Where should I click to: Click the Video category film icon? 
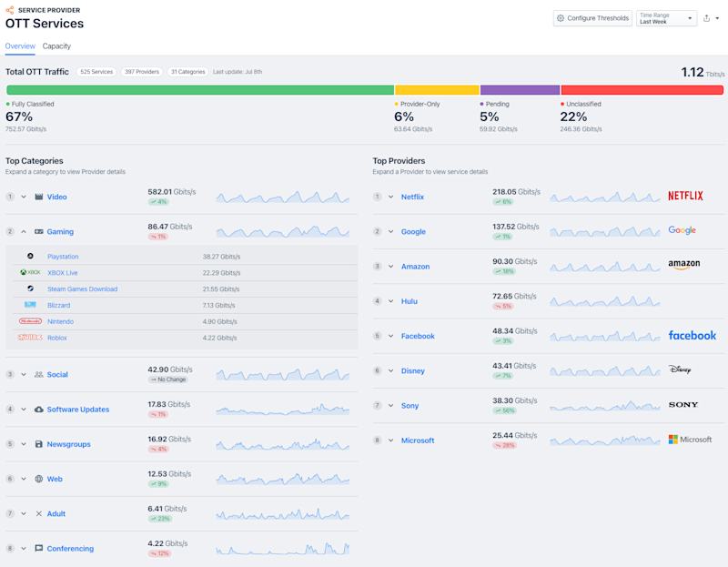click(38, 197)
